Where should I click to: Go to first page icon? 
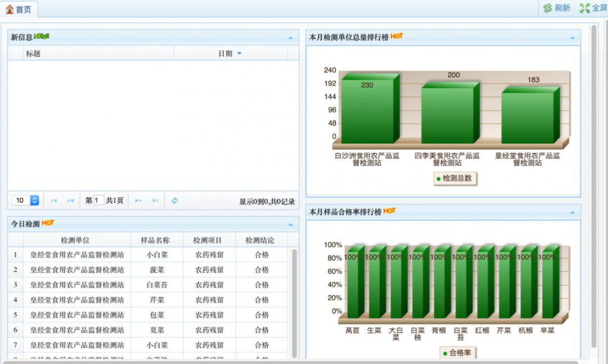pos(54,201)
